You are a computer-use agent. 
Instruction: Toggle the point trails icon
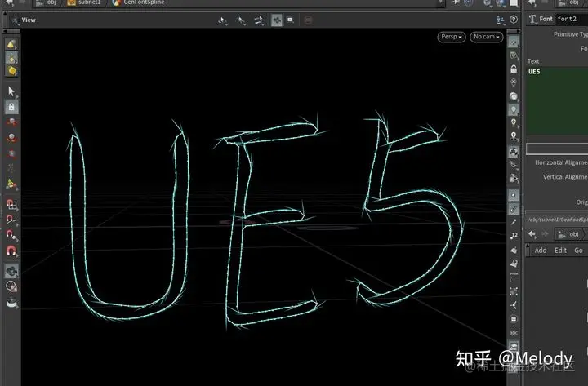point(514,222)
